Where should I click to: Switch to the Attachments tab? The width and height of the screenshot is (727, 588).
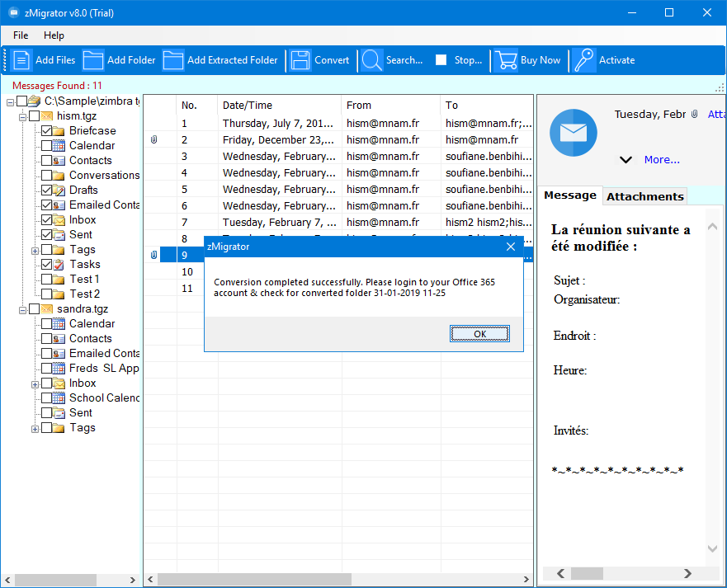pyautogui.click(x=645, y=196)
